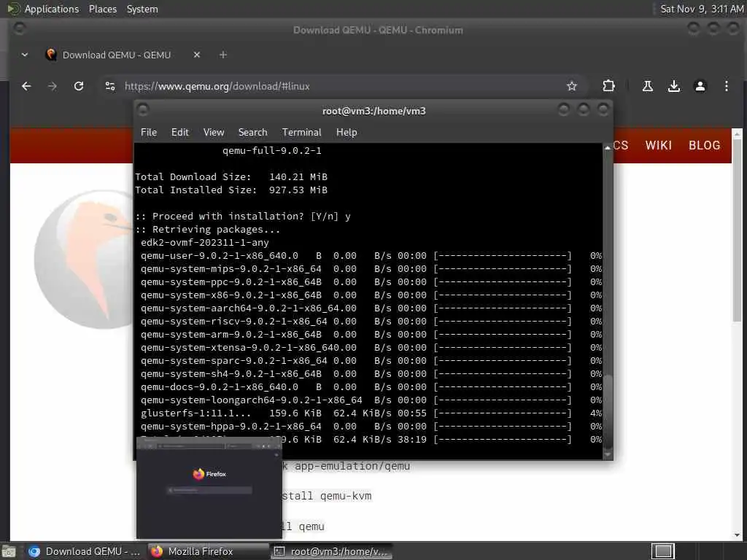Show Chromium downloads
747x560 pixels.
click(673, 86)
